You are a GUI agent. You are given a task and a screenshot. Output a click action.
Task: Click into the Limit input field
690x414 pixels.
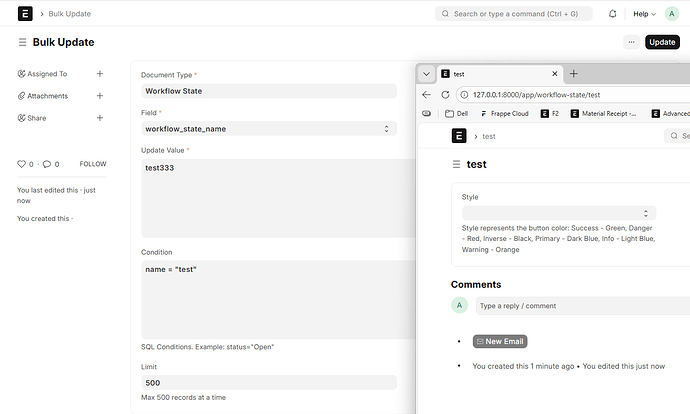[268, 383]
